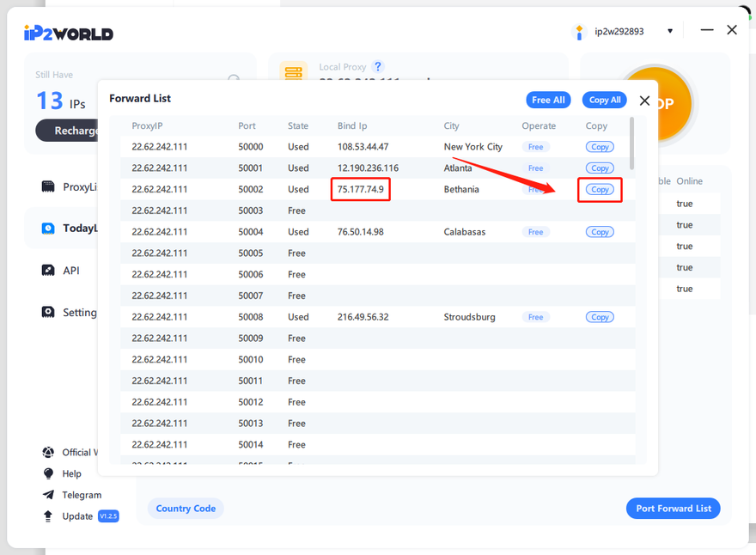Viewport: 756px width, 555px height.
Task: Copy the port 50002 Bethania proxy
Action: pos(600,189)
